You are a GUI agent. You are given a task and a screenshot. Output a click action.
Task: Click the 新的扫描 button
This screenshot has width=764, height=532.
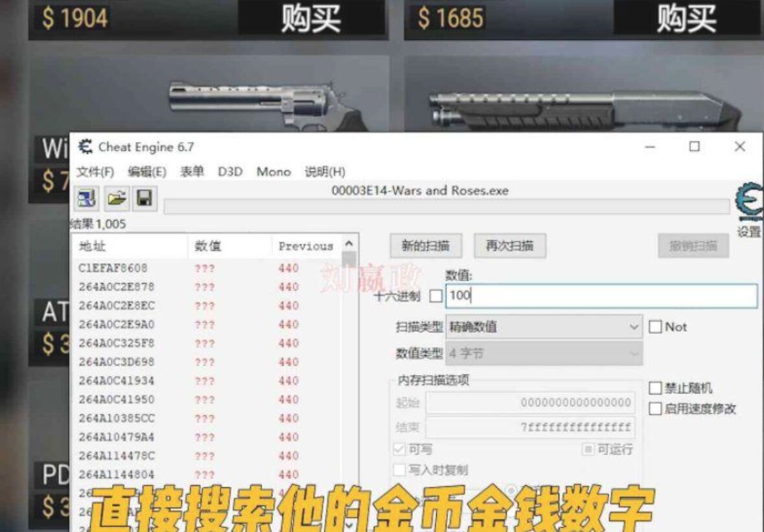tap(425, 246)
